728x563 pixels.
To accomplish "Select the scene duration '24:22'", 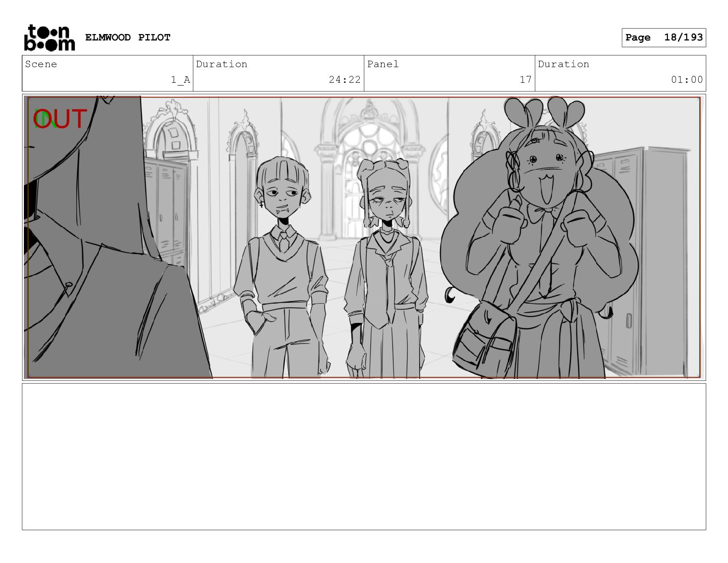I will [345, 80].
